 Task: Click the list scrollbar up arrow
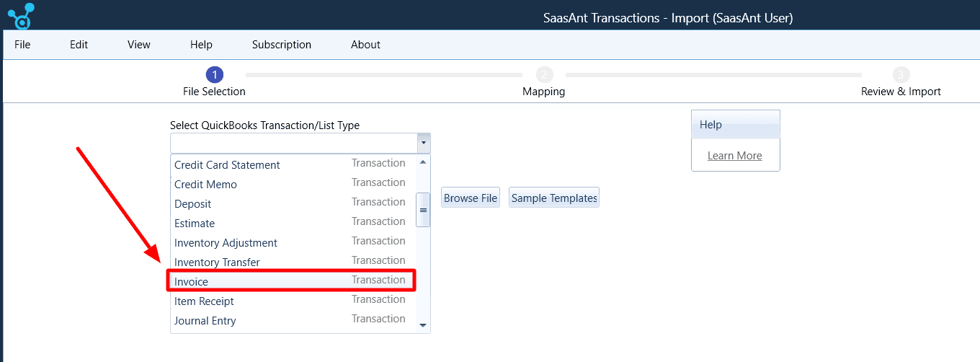pos(424,162)
